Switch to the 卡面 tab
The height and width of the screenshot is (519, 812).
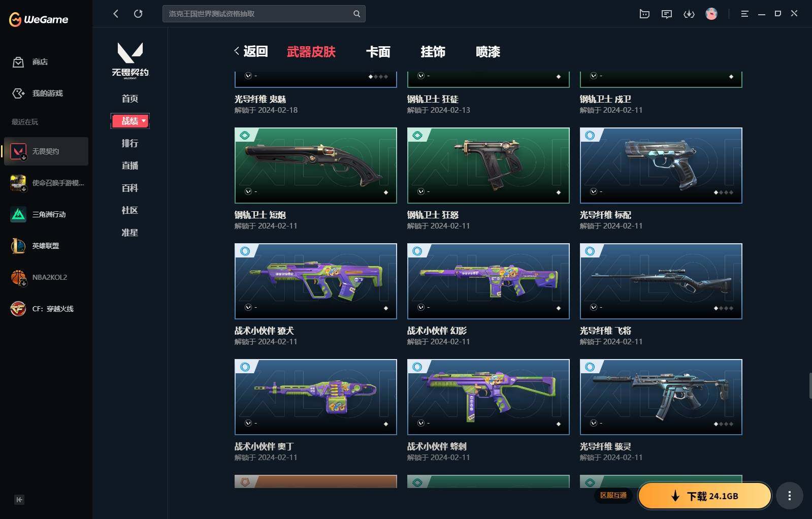378,52
